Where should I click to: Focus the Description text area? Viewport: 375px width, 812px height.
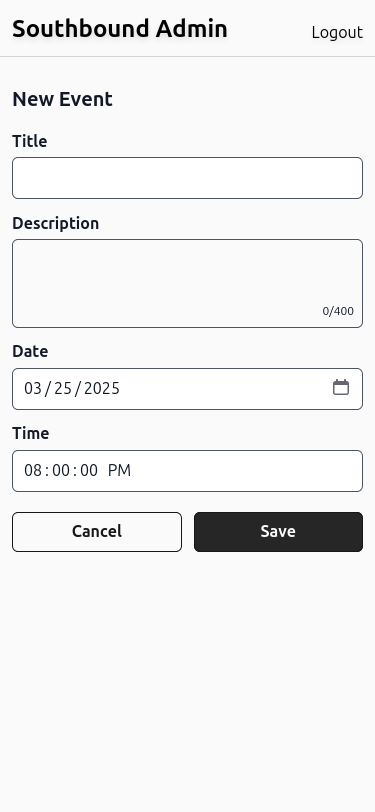(188, 283)
